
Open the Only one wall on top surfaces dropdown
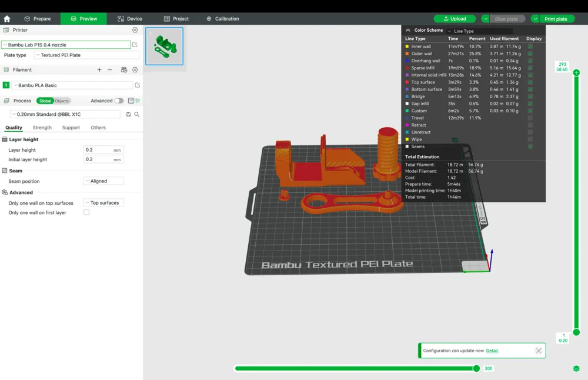click(x=103, y=202)
